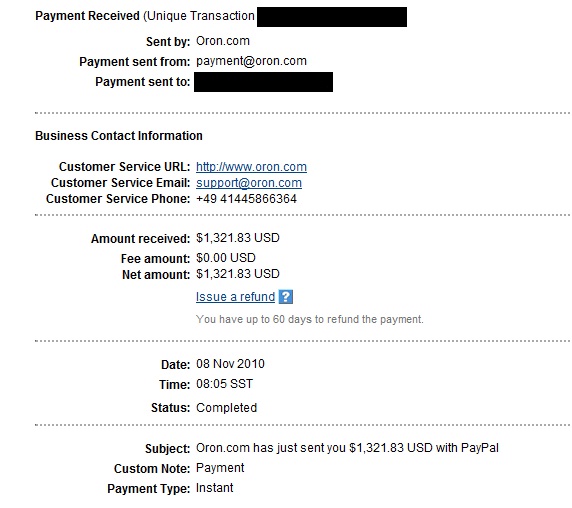Click the Payment Type value Instant

click(214, 488)
